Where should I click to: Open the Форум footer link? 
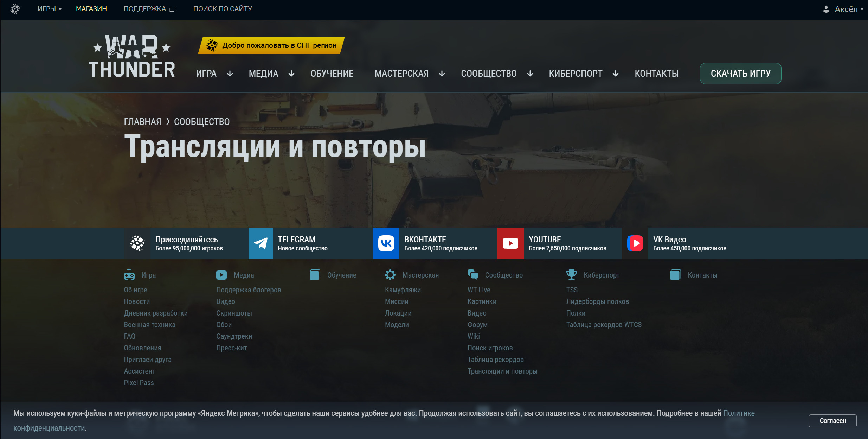tap(477, 325)
